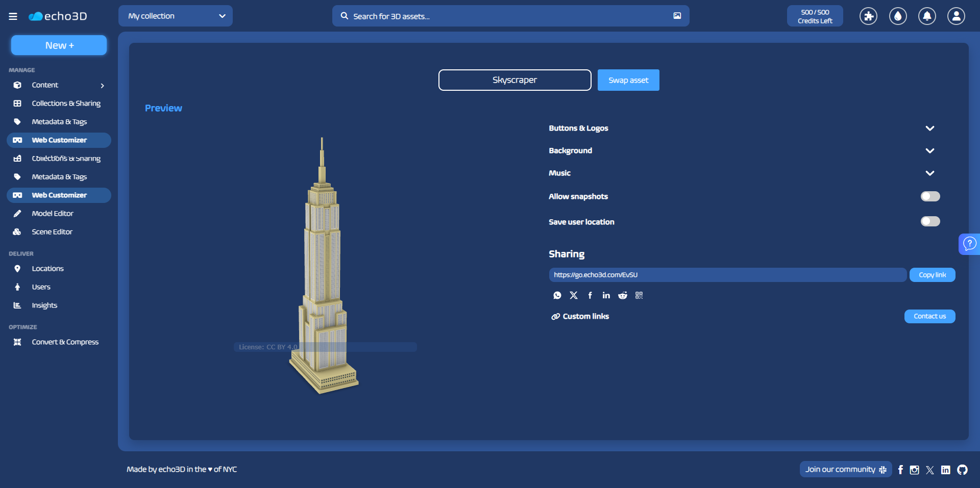Open the GitHub footer icon
Image resolution: width=980 pixels, height=488 pixels.
(962, 470)
